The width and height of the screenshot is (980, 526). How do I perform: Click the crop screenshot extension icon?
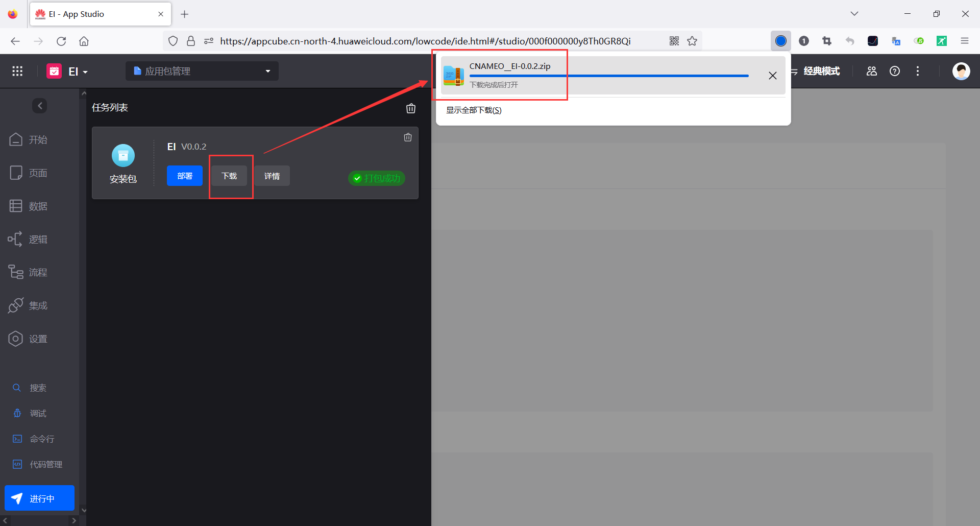827,41
